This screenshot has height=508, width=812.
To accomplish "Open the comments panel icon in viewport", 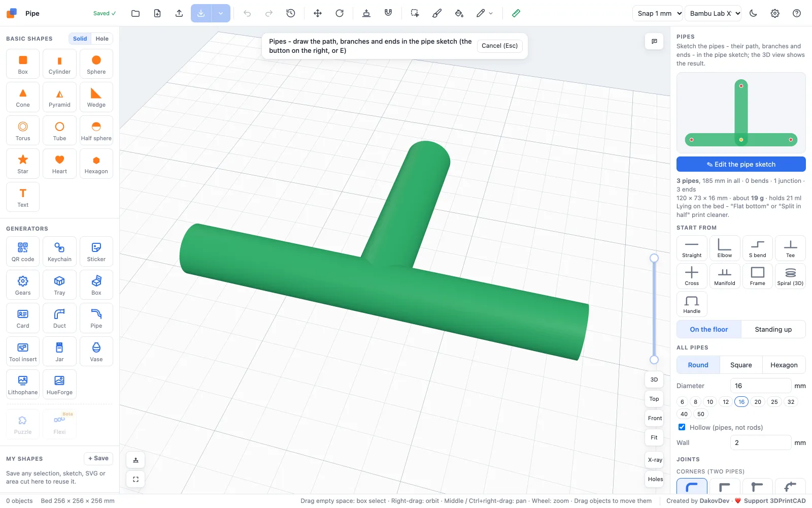I will pyautogui.click(x=654, y=41).
